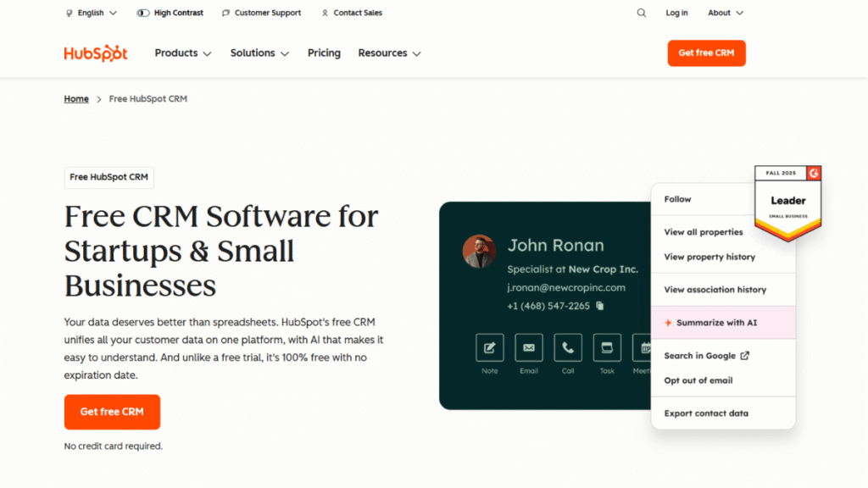The height and width of the screenshot is (488, 868).
Task: Open the Task icon for John Ronan
Action: (606, 347)
